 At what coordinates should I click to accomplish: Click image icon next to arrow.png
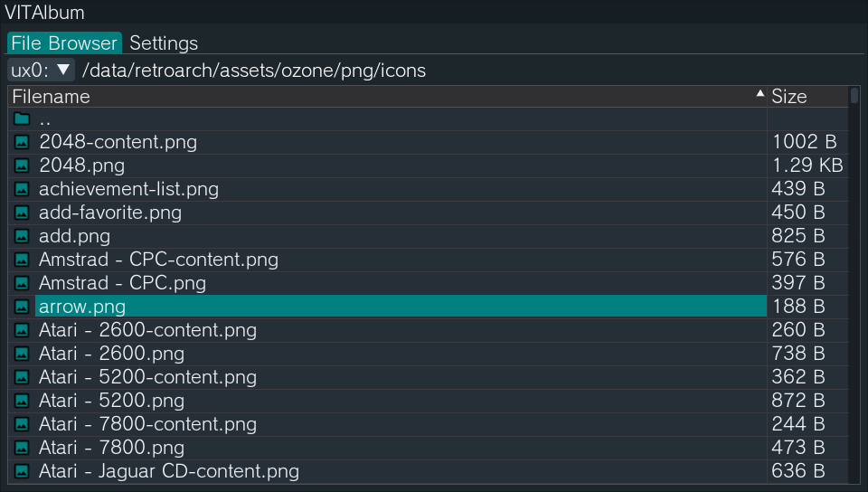pos(22,307)
